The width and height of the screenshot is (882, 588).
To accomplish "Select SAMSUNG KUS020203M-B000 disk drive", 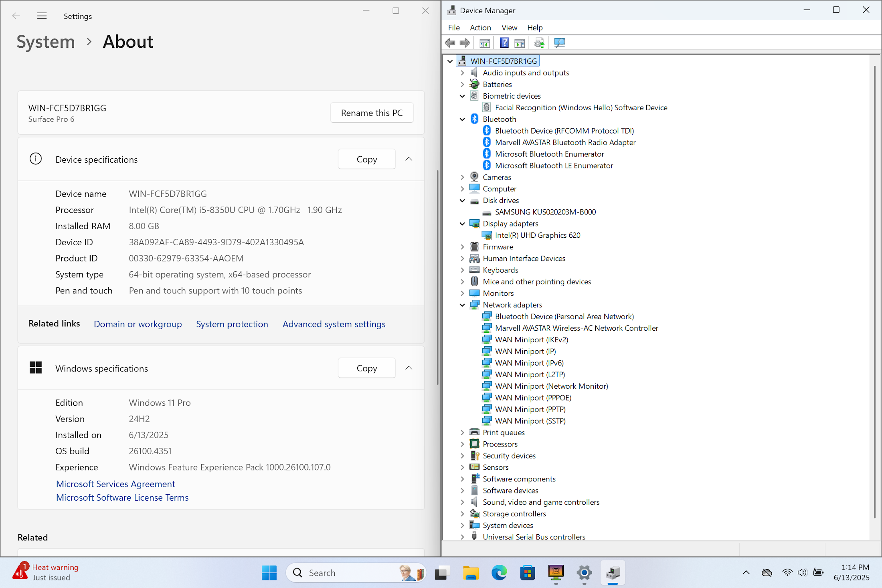I will 545,212.
